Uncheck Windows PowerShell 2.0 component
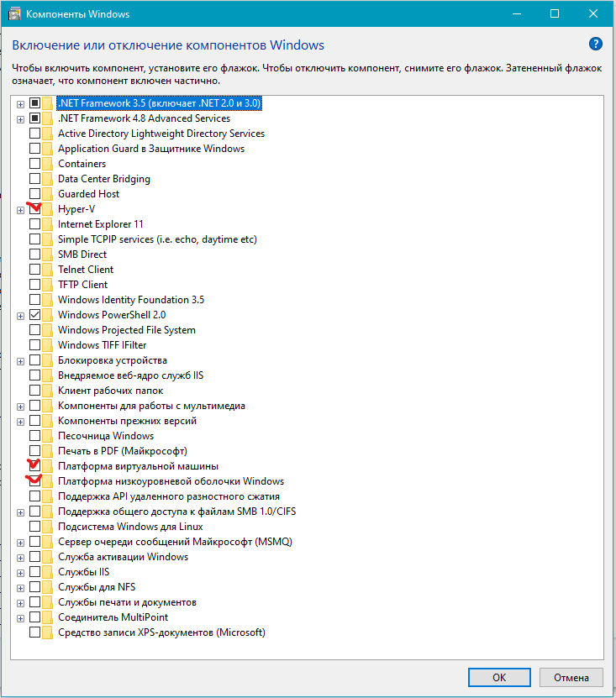 pyautogui.click(x=34, y=315)
